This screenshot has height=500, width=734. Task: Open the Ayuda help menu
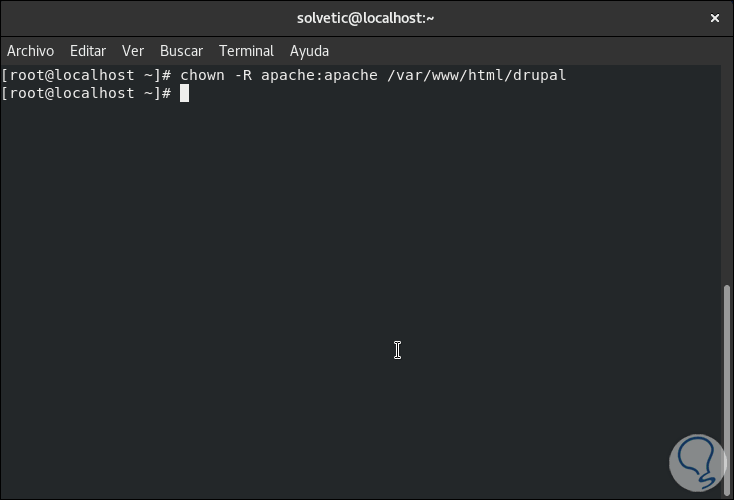[309, 51]
